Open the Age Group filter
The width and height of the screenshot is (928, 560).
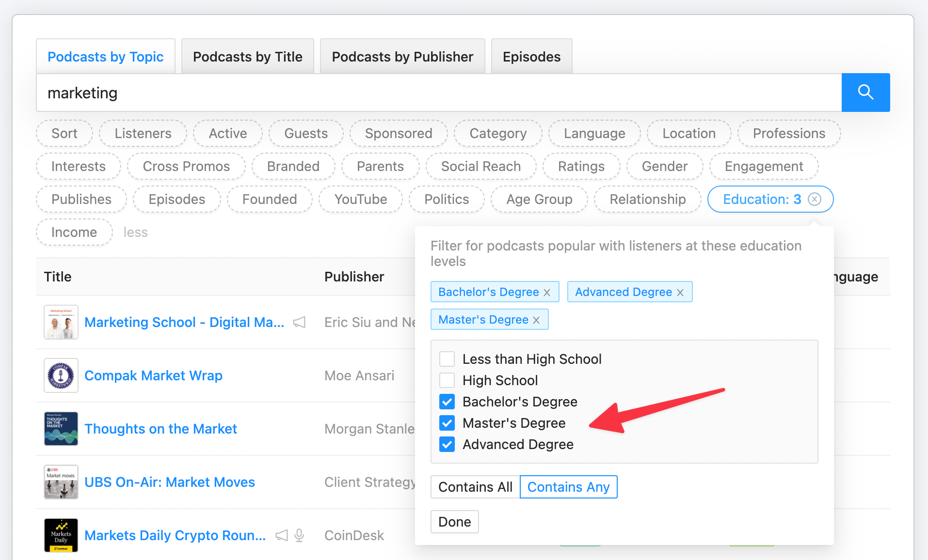pos(539,199)
